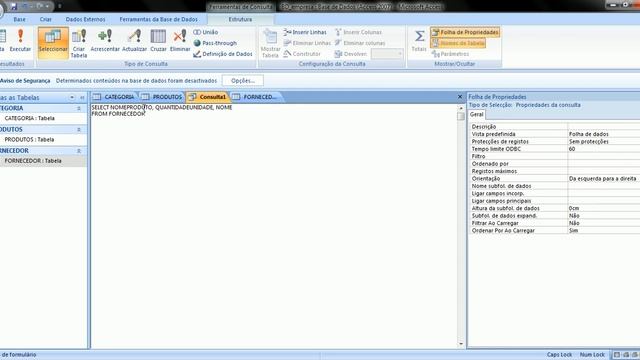Image resolution: width=640 pixels, height=360 pixels.
Task: Change Protecções de registos value
Action: click(x=604, y=141)
